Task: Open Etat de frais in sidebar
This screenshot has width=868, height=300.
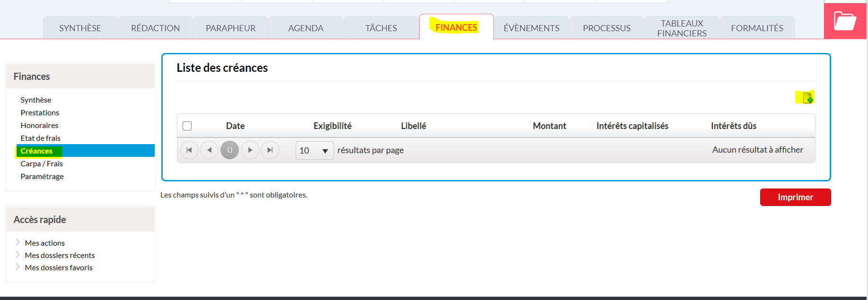Action: tap(41, 138)
